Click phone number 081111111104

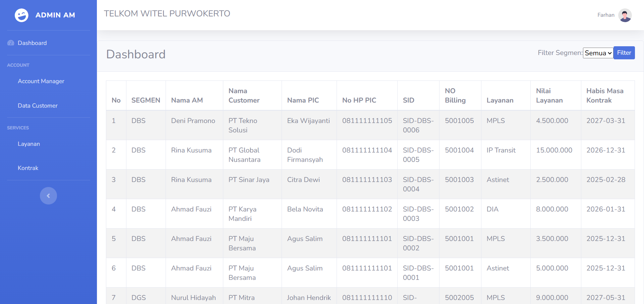click(367, 150)
